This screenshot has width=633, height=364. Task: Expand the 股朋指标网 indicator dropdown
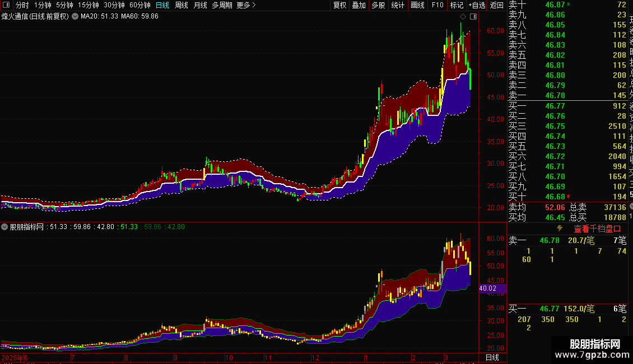[4, 227]
